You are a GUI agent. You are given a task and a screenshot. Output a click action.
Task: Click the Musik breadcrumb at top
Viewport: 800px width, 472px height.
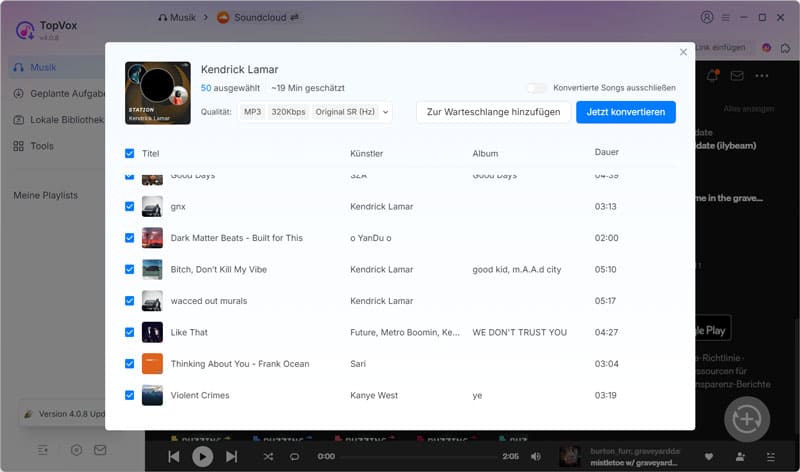tap(177, 17)
